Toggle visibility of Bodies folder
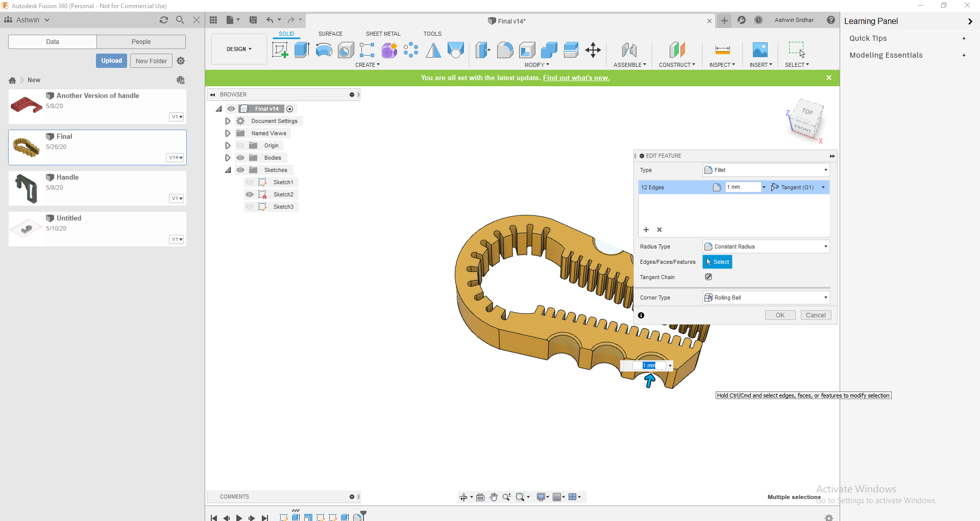Image resolution: width=980 pixels, height=521 pixels. click(x=240, y=158)
